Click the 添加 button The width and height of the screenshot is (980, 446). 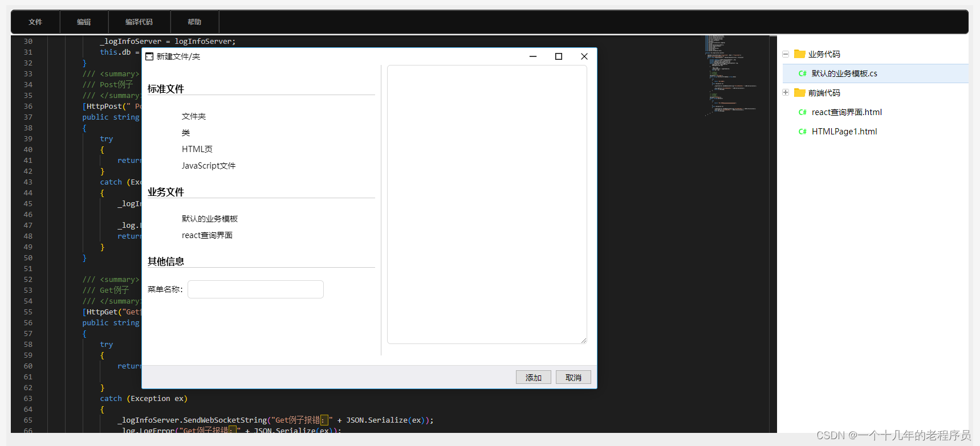coord(534,378)
